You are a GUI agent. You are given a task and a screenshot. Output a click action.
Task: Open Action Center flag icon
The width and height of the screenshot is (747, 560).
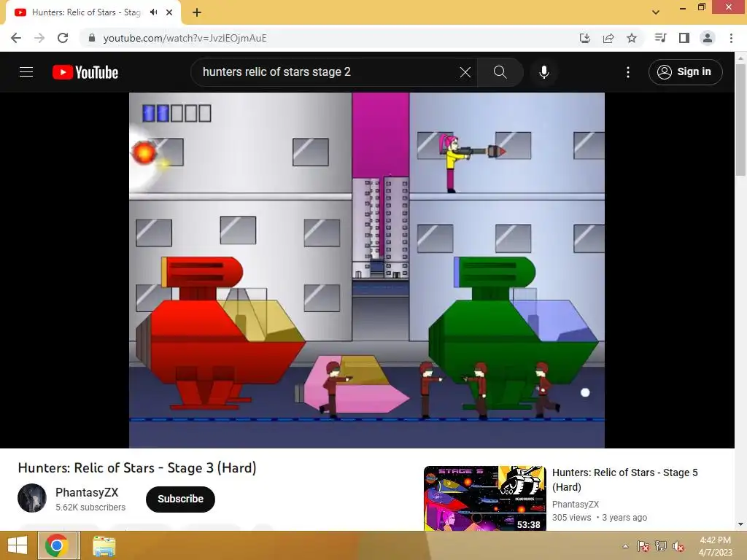[643, 546]
